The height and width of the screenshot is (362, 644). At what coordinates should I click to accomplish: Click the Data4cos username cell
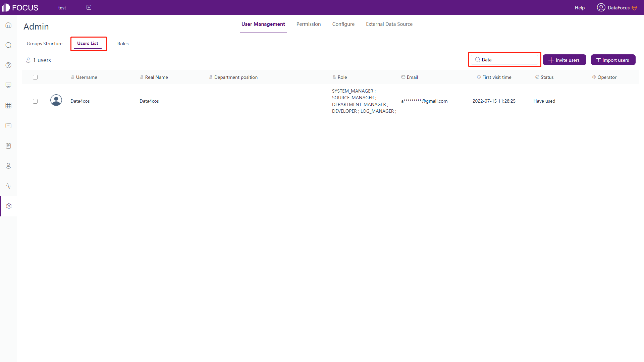click(80, 101)
